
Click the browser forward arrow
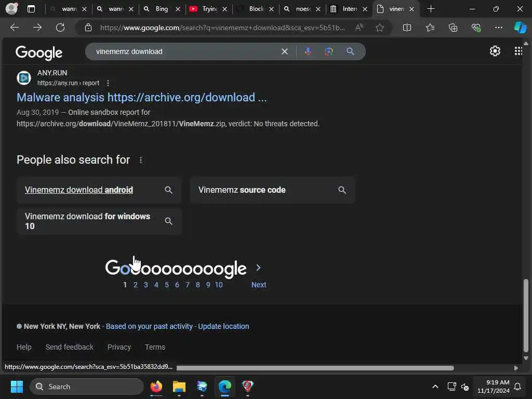pyautogui.click(x=37, y=28)
